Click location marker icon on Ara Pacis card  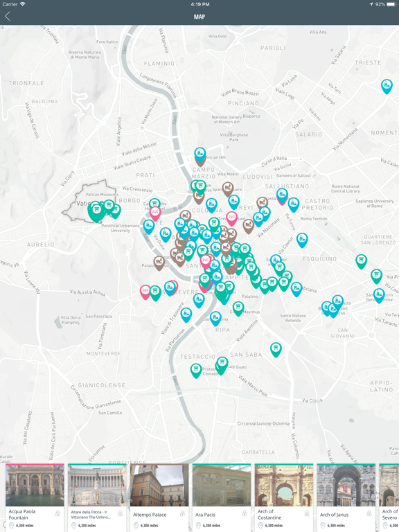(199, 526)
